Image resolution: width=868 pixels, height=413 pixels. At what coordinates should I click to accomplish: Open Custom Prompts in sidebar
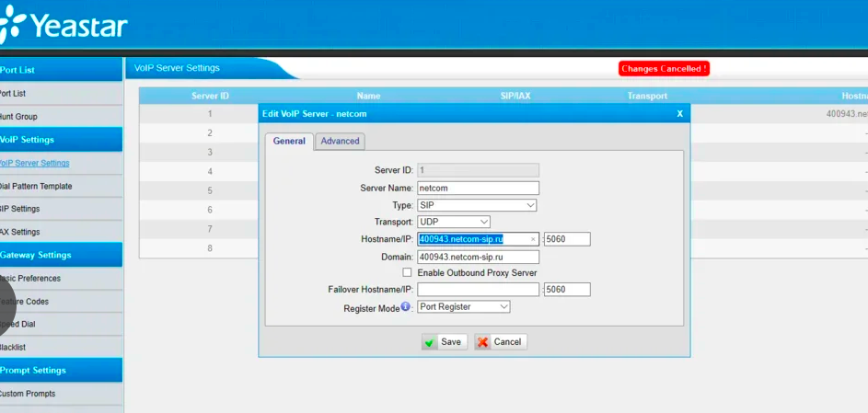pos(28,394)
